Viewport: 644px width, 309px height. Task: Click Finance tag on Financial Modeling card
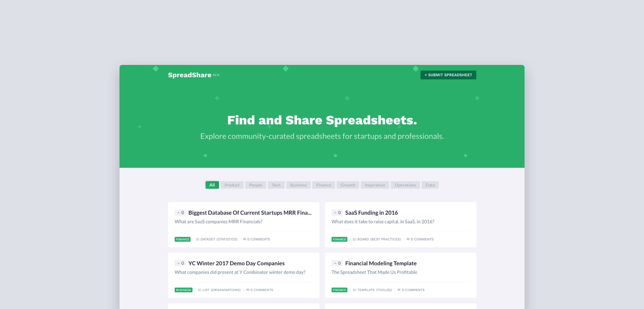coord(339,290)
